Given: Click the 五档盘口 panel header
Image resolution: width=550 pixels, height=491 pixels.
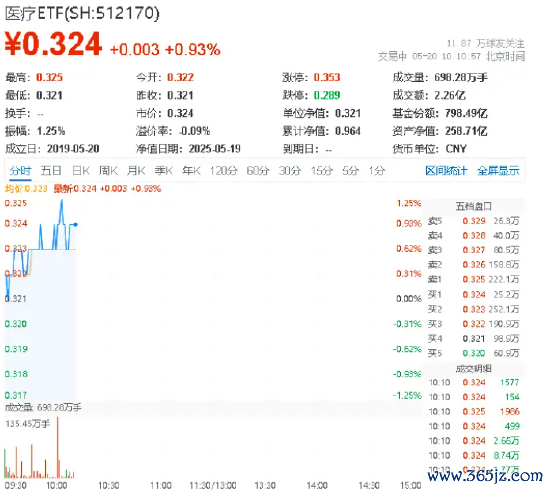Looking at the screenshot, I should click(474, 206).
